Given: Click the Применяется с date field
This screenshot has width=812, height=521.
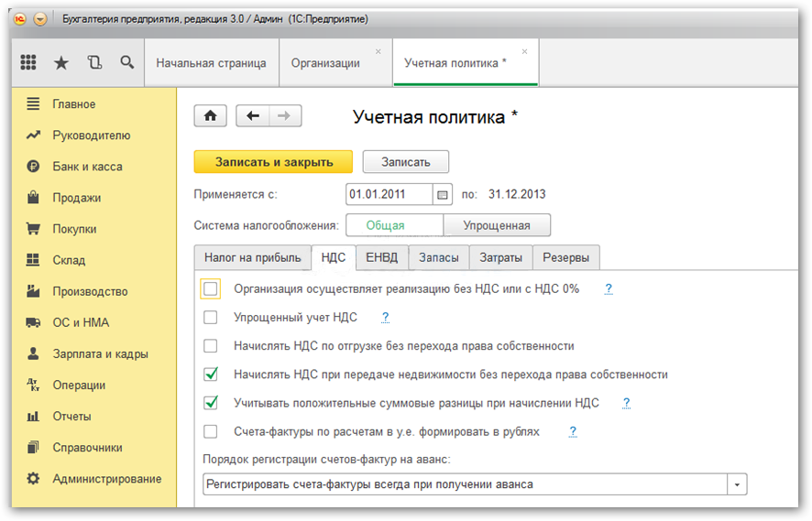Looking at the screenshot, I should click(388, 195).
